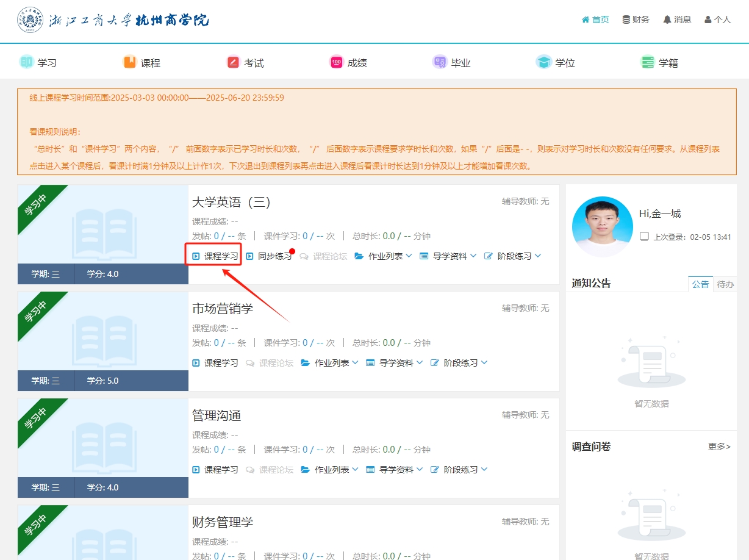Screen dimensions: 749x560
Task: Switch to the 待办 tab in notices
Action: [x=725, y=284]
